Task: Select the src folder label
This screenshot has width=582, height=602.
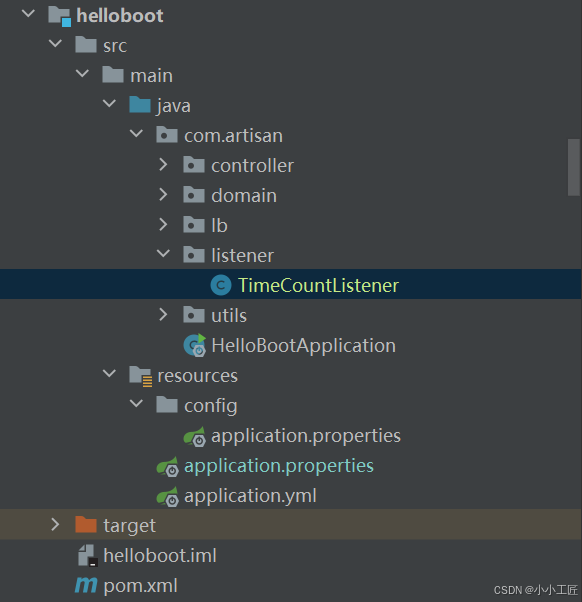Action: 115,46
